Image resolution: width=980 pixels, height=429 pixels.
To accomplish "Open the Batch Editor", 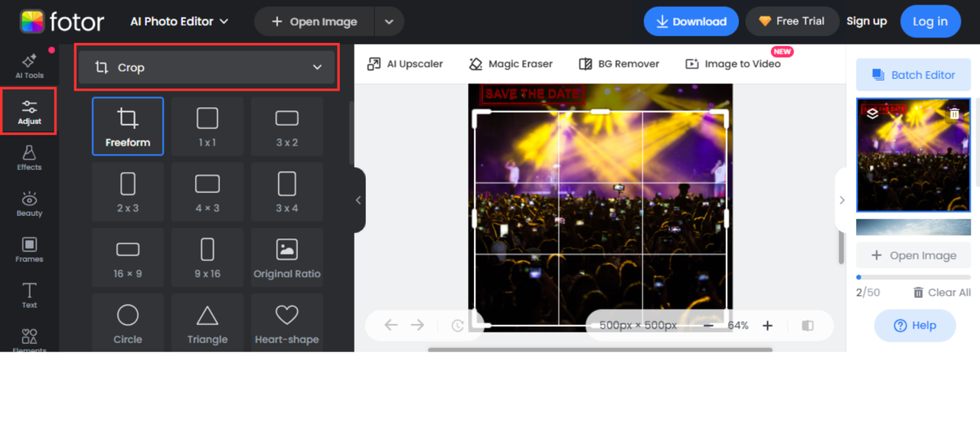I will click(913, 75).
